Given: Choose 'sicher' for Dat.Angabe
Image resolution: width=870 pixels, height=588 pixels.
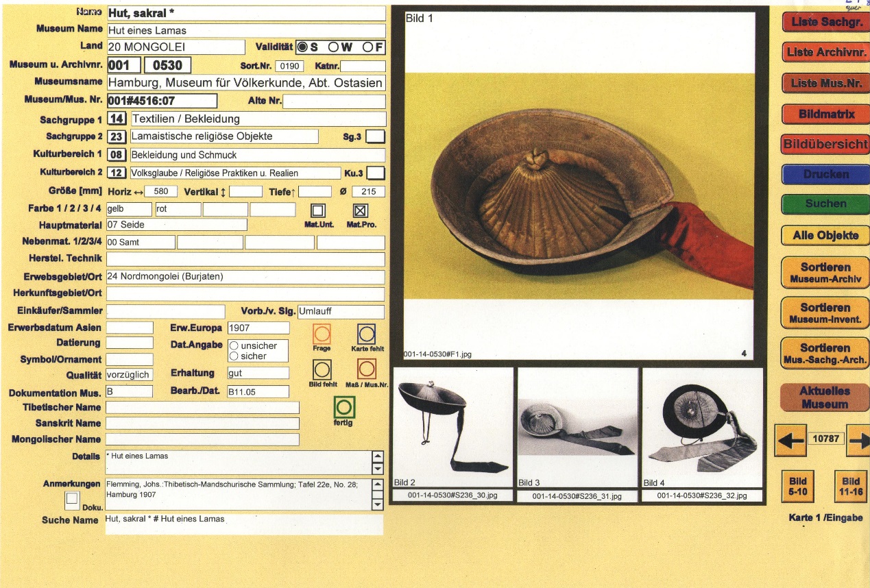Looking at the screenshot, I should tap(234, 356).
